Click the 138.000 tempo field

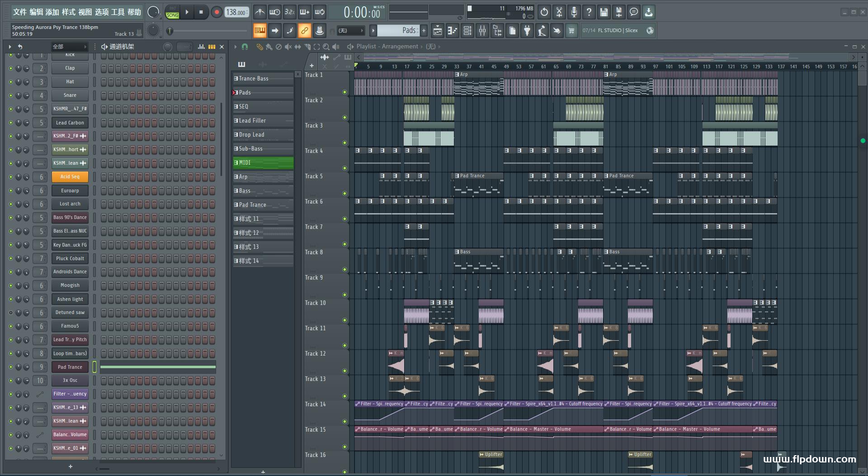(236, 12)
